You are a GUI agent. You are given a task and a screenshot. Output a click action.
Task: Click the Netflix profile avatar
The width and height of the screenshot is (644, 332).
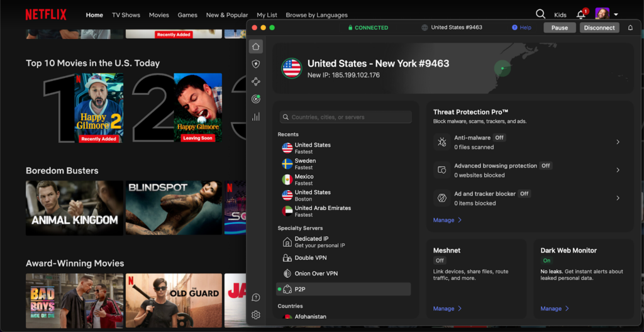(602, 14)
